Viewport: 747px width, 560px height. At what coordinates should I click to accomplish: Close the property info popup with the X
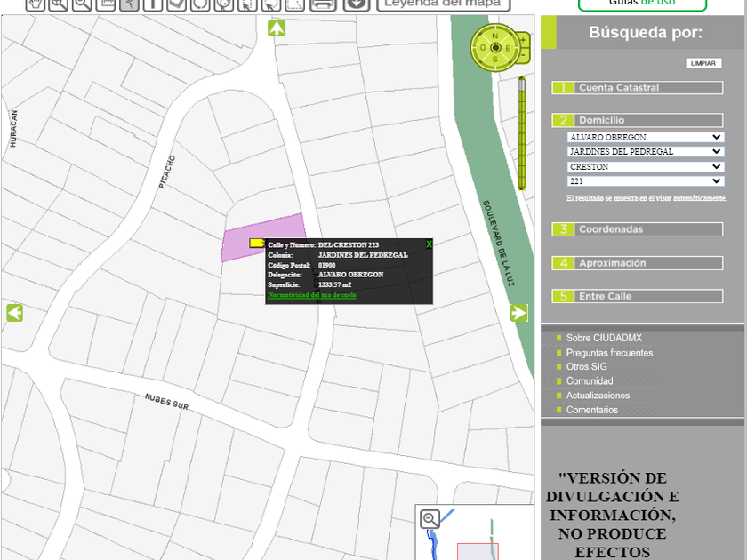point(429,244)
